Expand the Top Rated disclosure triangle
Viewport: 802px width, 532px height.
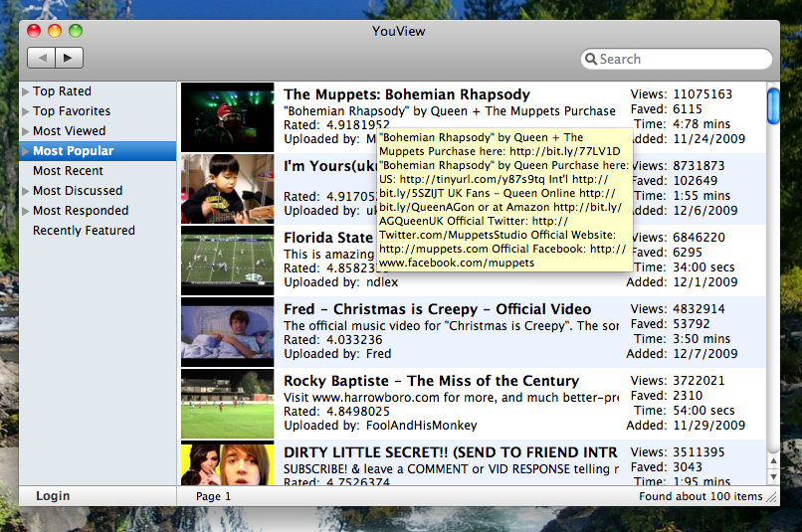point(26,91)
